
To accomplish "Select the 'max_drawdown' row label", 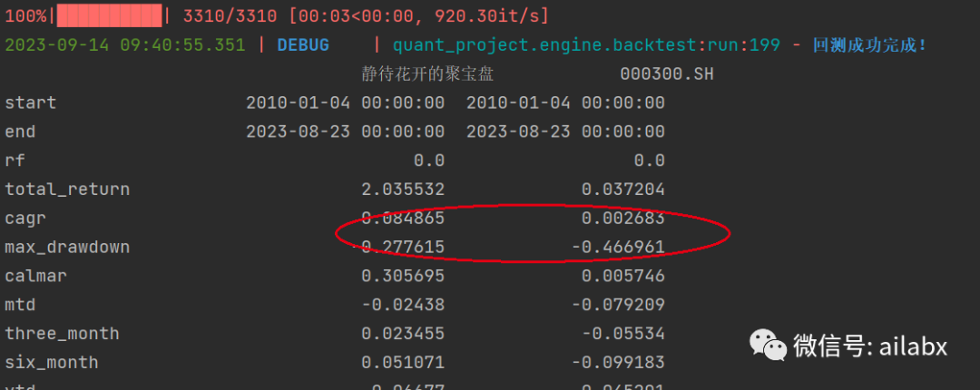I will 67,248.
